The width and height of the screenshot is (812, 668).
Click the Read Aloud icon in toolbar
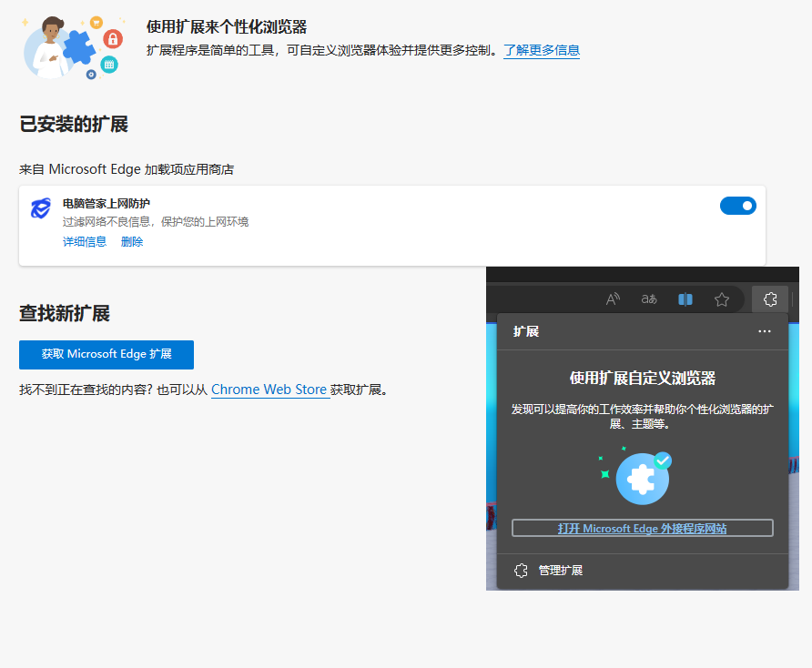tap(614, 299)
